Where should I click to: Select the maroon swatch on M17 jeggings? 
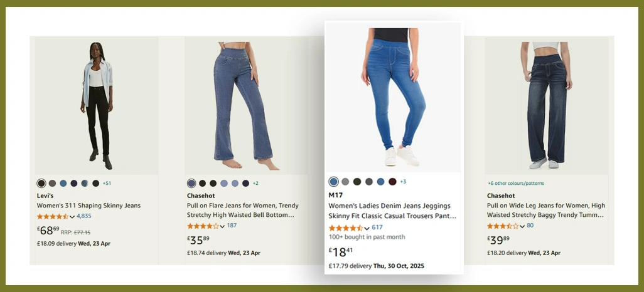[392, 182]
